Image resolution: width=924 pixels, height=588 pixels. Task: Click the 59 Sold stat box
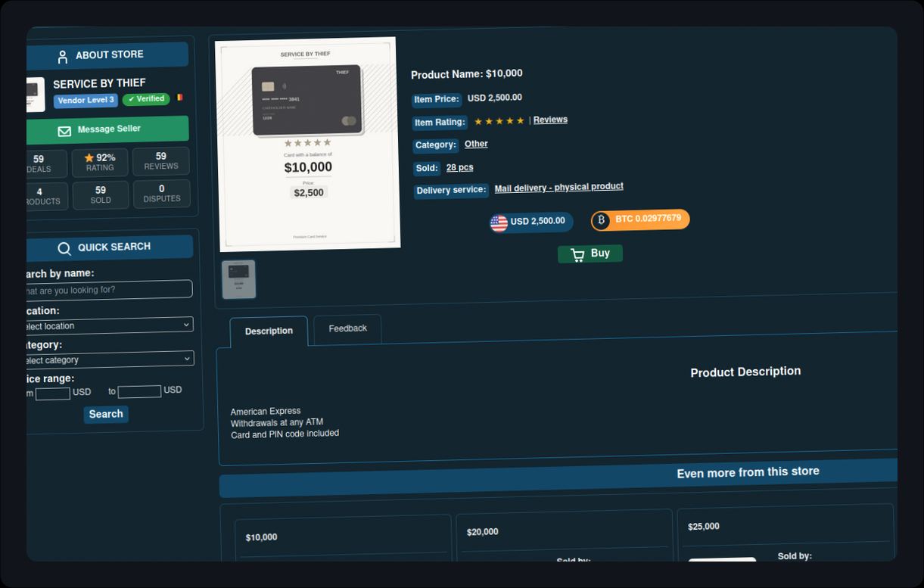click(x=101, y=195)
